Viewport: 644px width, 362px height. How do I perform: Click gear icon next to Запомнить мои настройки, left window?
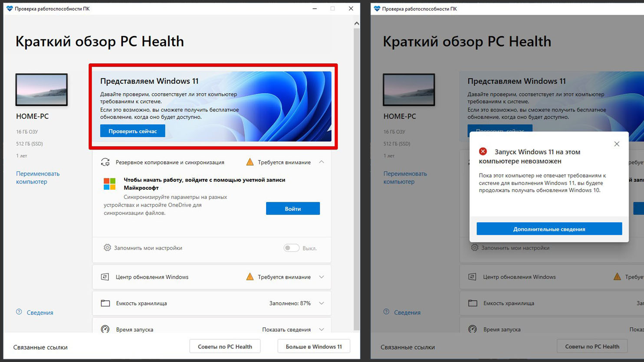click(107, 248)
